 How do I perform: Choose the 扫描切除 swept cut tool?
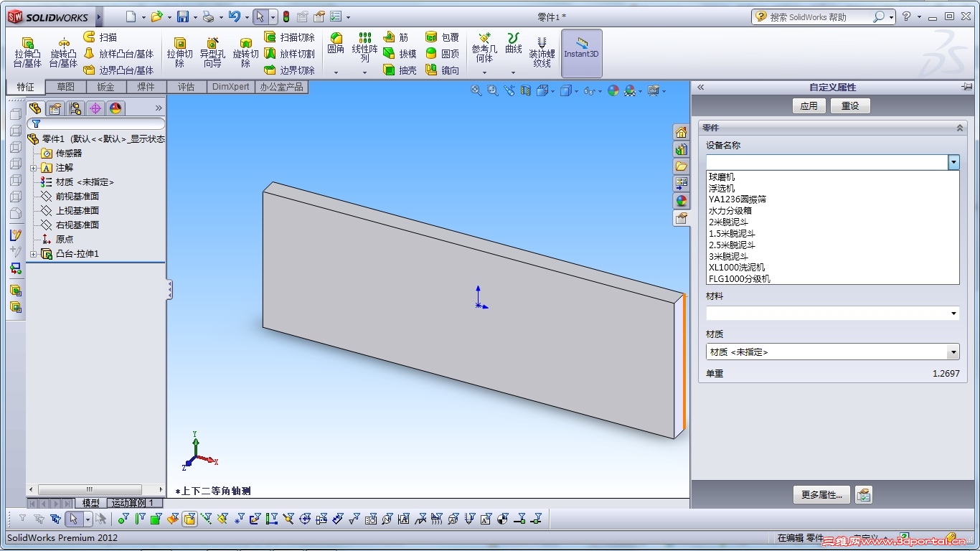pyautogui.click(x=289, y=37)
